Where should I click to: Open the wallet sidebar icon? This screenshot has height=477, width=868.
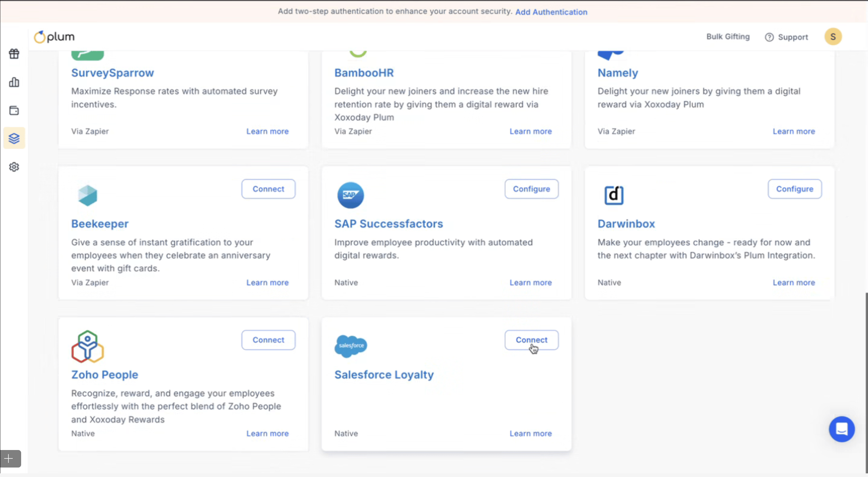pyautogui.click(x=14, y=110)
